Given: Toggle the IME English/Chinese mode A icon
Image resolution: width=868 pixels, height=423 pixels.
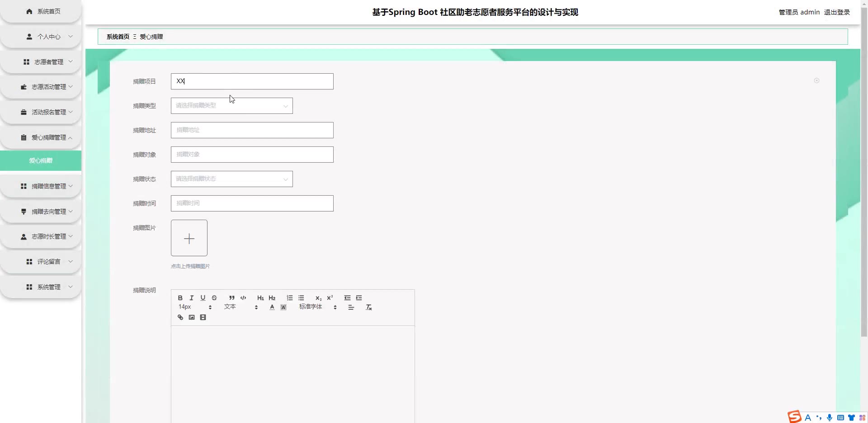Looking at the screenshot, I should [x=808, y=418].
